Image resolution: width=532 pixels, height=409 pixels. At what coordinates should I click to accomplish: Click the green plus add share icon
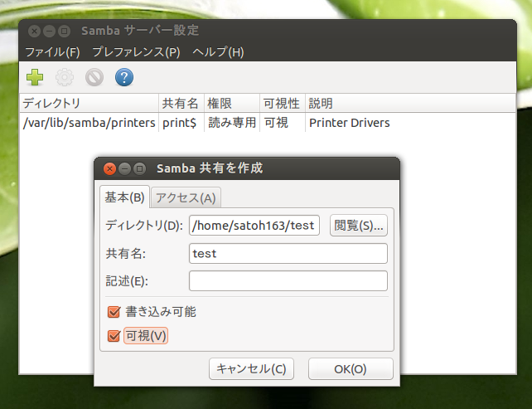pos(35,77)
